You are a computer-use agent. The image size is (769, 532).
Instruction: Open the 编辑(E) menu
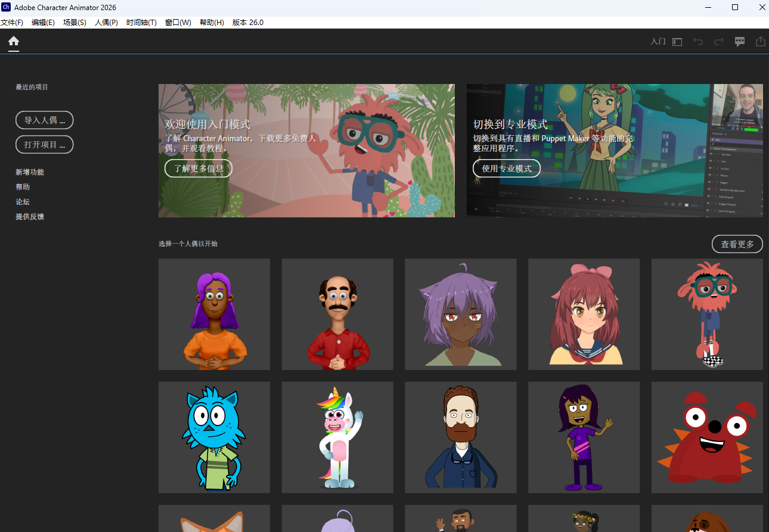[43, 23]
